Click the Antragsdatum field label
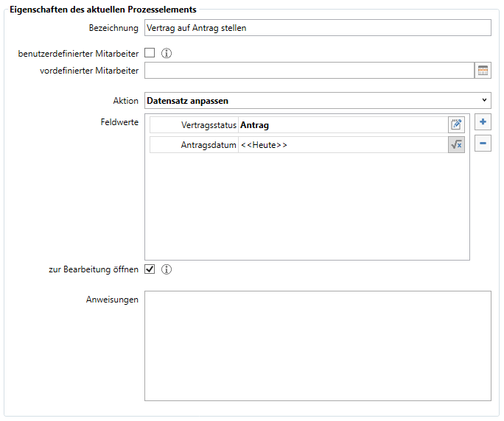The image size is (504, 421). (209, 145)
